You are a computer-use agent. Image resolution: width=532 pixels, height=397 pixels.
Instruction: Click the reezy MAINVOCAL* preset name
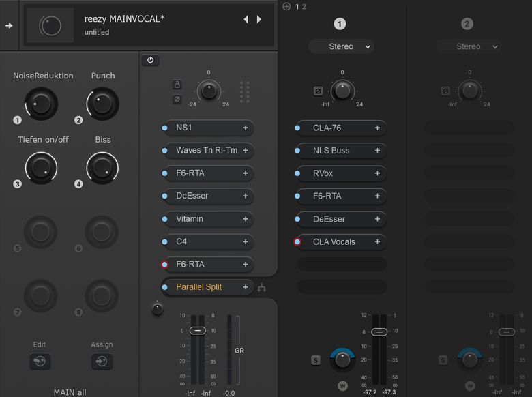click(x=125, y=18)
